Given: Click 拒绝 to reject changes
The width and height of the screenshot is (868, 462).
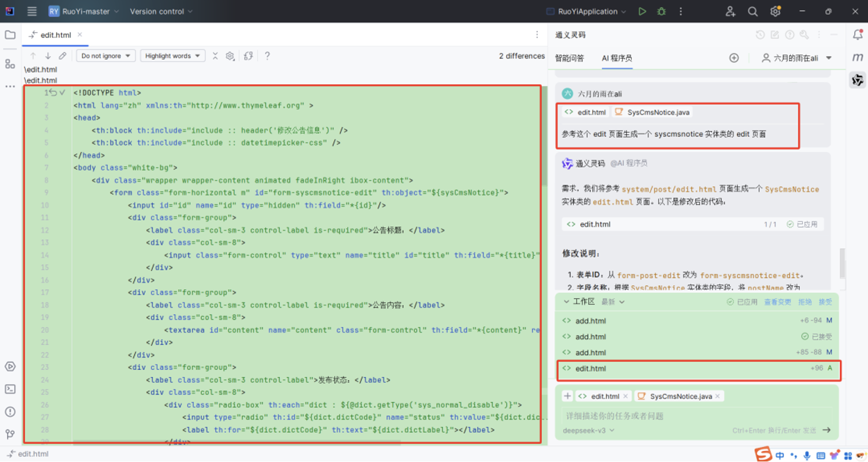Looking at the screenshot, I should point(805,302).
